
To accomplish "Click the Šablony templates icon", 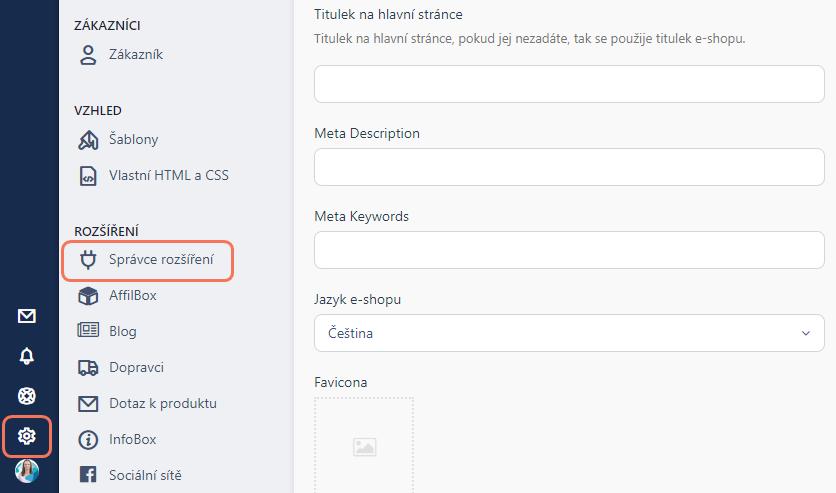I will point(88,140).
